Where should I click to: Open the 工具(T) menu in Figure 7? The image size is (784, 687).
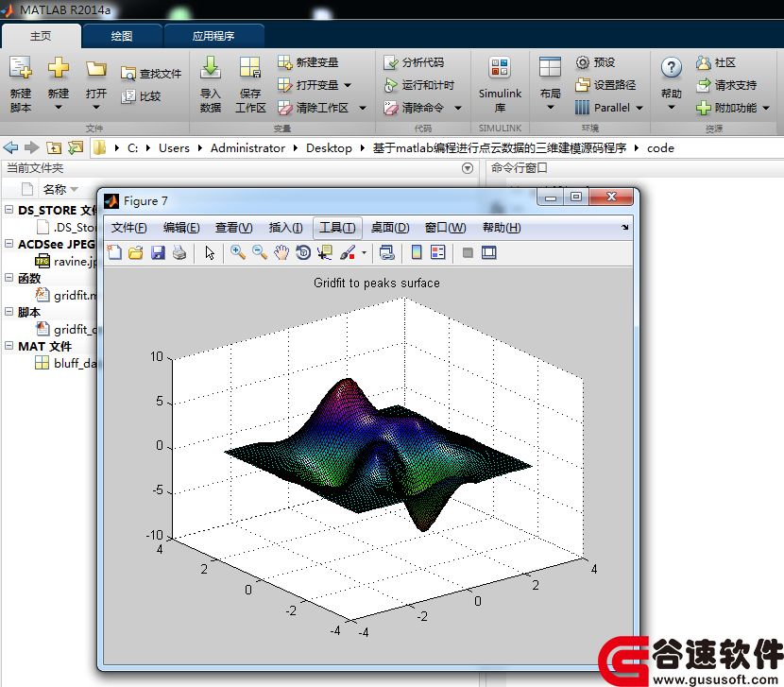(337, 228)
